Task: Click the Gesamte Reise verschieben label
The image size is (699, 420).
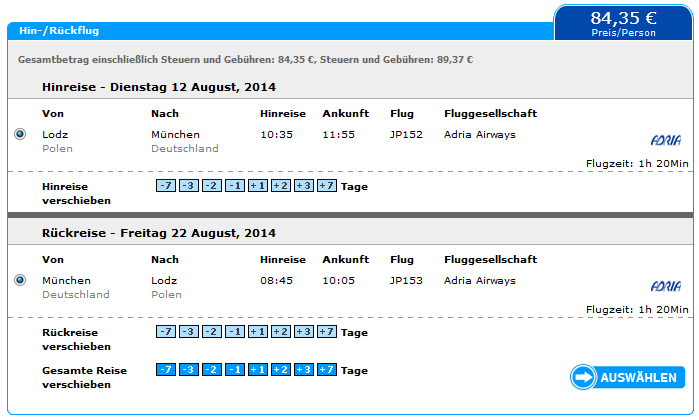Action: click(x=84, y=377)
